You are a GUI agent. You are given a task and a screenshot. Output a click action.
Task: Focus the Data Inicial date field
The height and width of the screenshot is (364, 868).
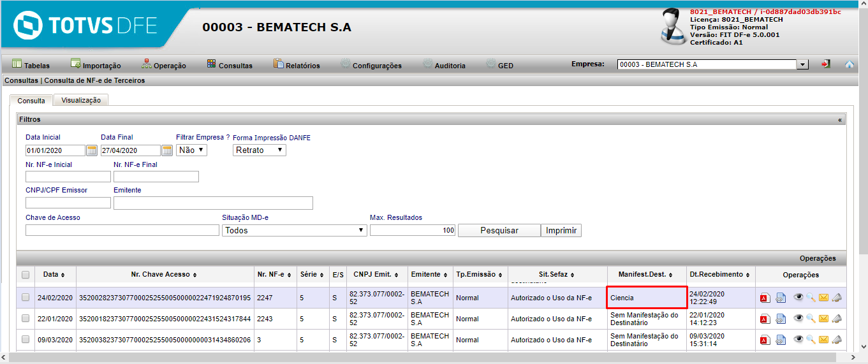[x=55, y=150]
